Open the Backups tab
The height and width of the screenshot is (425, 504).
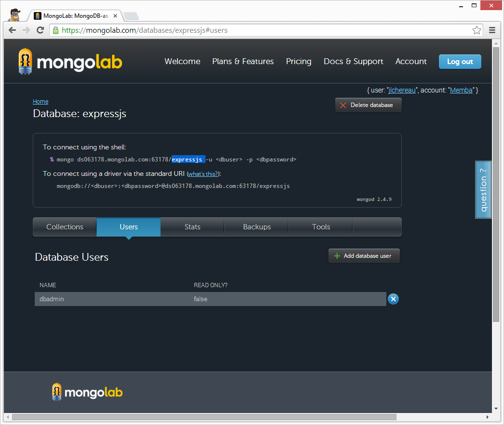257,227
